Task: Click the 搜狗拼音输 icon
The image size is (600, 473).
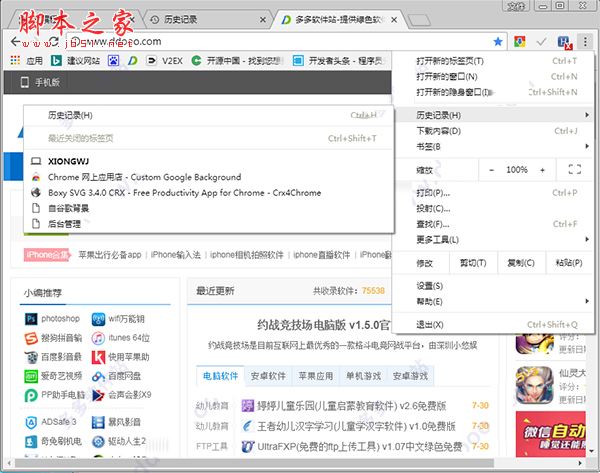Action: tap(31, 338)
